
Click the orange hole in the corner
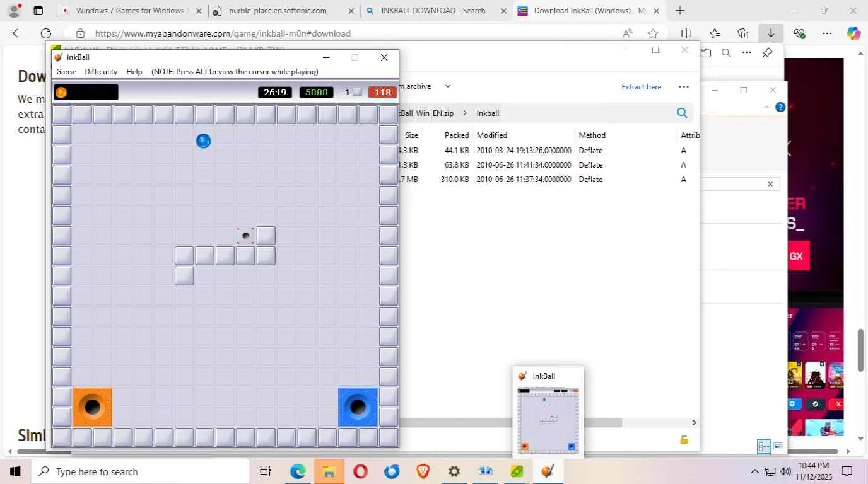point(92,407)
